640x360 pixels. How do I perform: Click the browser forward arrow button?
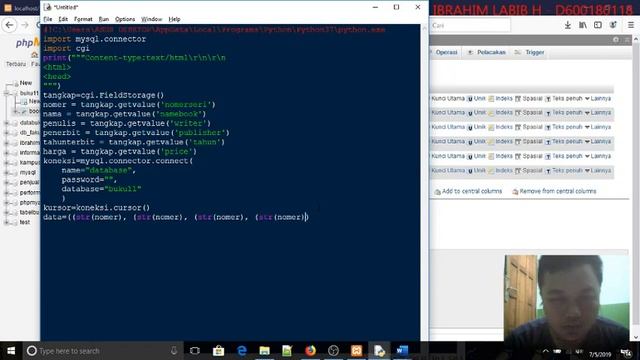(x=25, y=25)
